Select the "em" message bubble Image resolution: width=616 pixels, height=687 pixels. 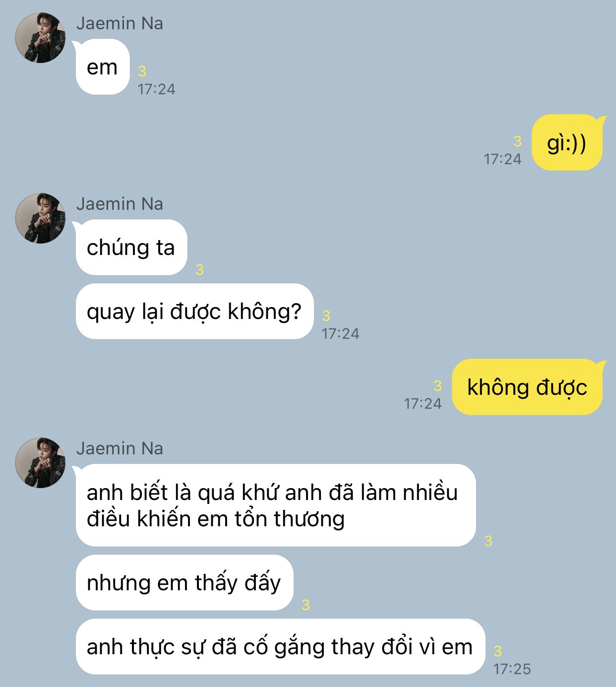103,67
